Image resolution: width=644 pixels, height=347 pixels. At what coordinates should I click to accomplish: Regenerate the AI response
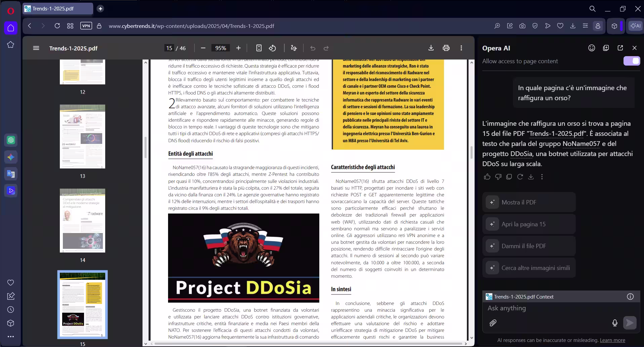coord(520,177)
